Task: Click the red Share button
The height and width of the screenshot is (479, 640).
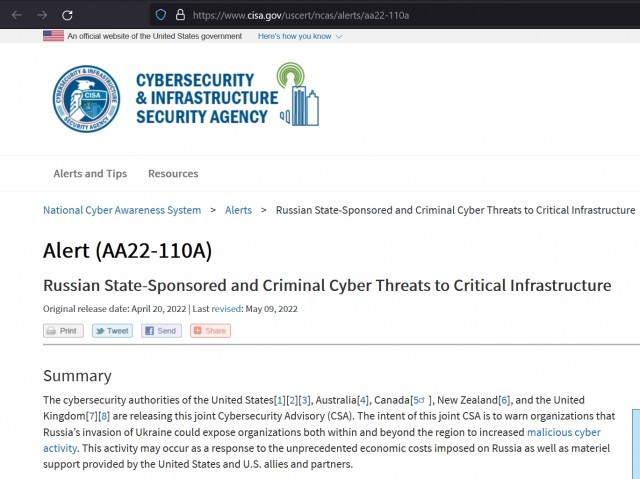Action: [210, 330]
